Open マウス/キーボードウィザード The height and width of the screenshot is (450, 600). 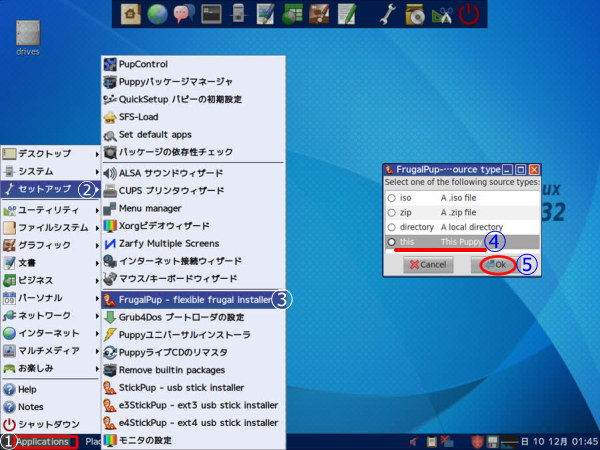point(193,279)
